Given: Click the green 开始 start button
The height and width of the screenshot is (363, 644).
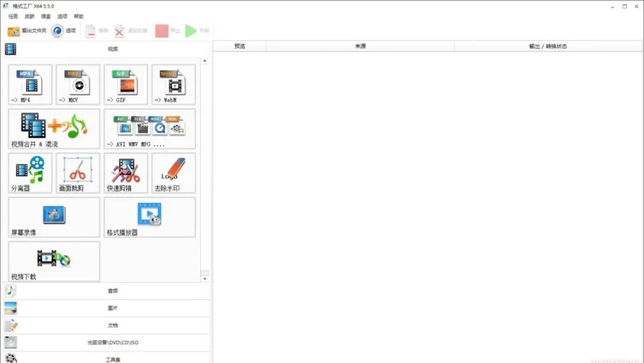Looking at the screenshot, I should 197,31.
